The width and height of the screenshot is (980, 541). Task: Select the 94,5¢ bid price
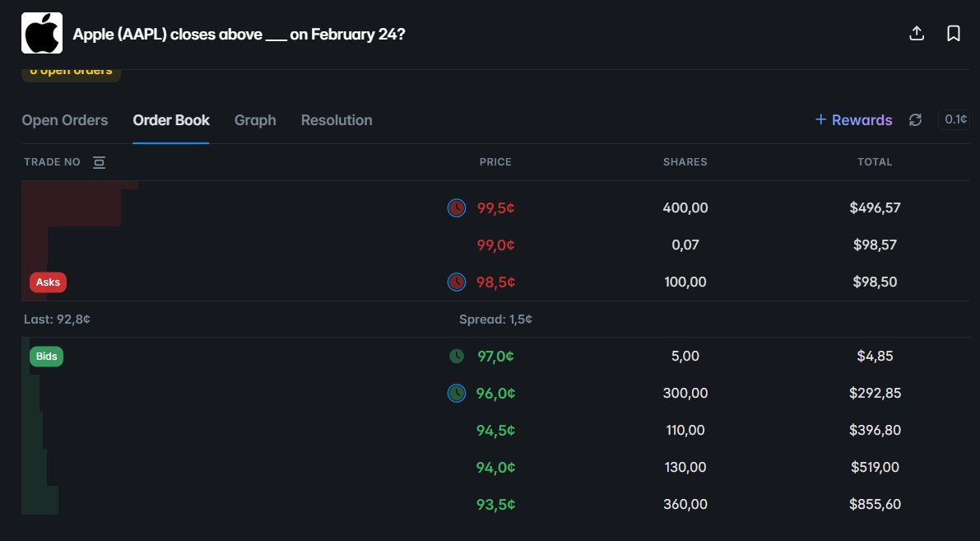click(x=495, y=431)
